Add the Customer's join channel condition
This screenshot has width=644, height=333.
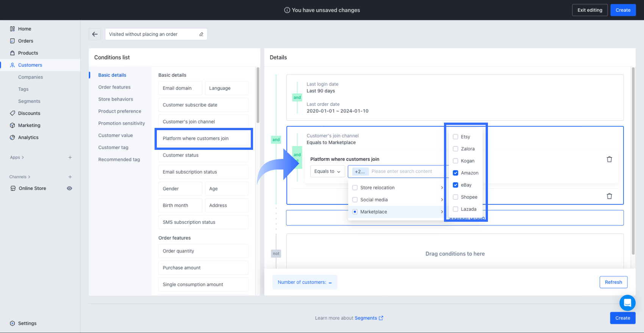[203, 122]
